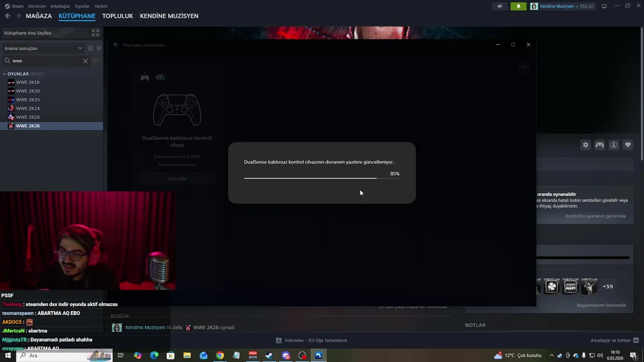Click battery level icon in PlayStation Accessories
The width and height of the screenshot is (644, 362).
pos(160,77)
